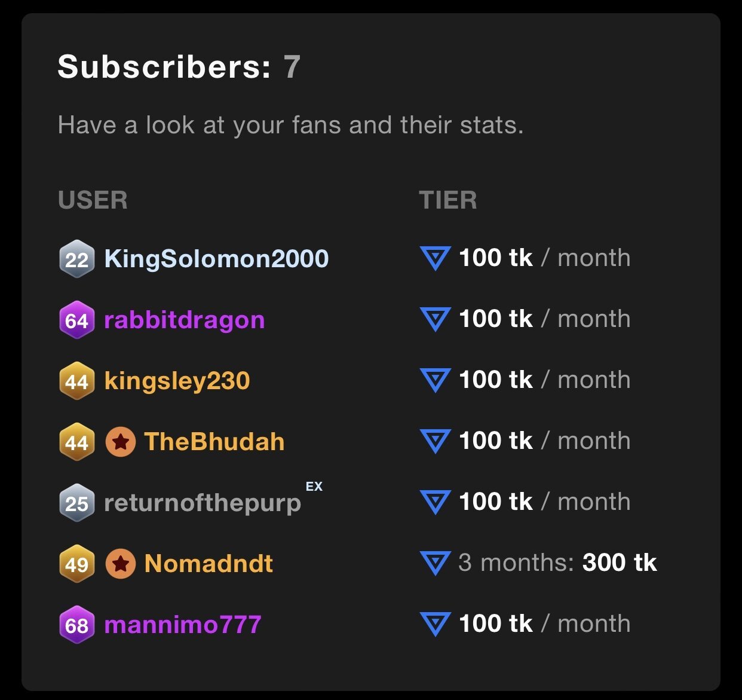The height and width of the screenshot is (700, 742).
Task: Click mannimo777's purple level 68 badge
Action: click(x=77, y=625)
